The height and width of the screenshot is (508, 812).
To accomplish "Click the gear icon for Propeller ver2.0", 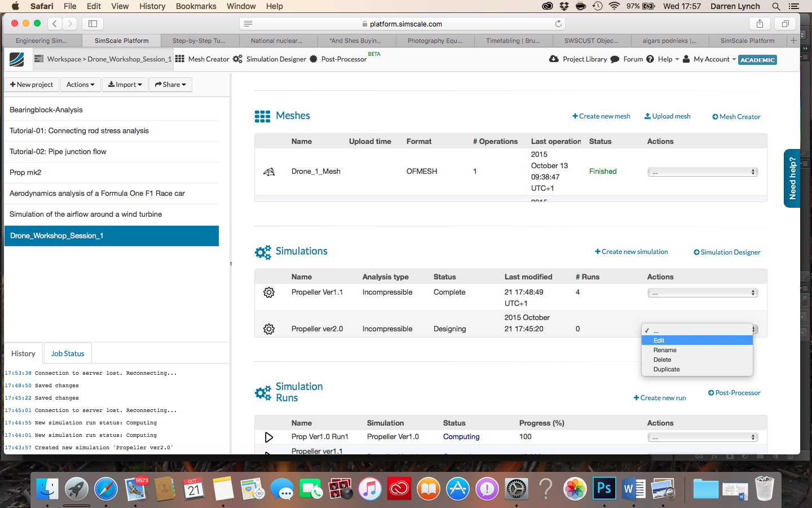I will (269, 329).
